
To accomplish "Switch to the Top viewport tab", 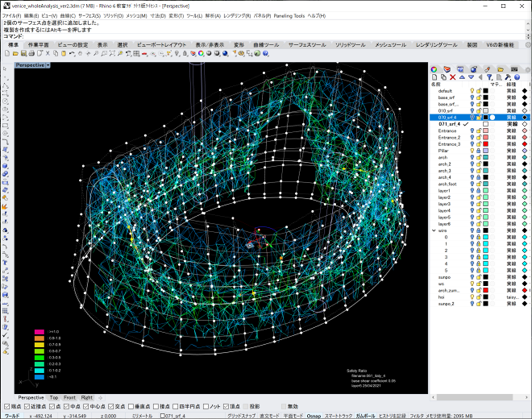I will pyautogui.click(x=54, y=398).
